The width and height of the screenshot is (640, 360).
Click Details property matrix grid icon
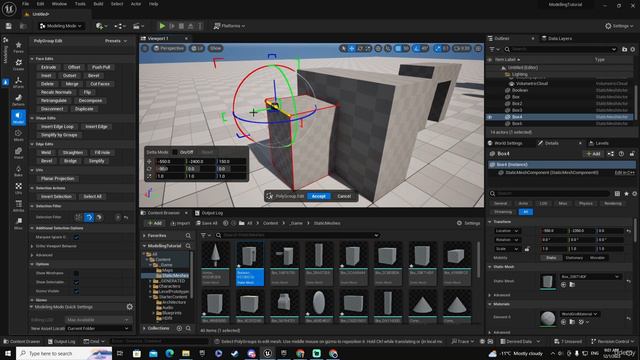coord(617,193)
